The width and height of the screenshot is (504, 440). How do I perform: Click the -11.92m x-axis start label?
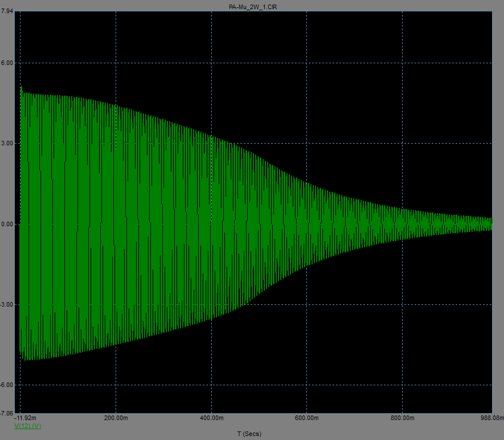click(26, 418)
